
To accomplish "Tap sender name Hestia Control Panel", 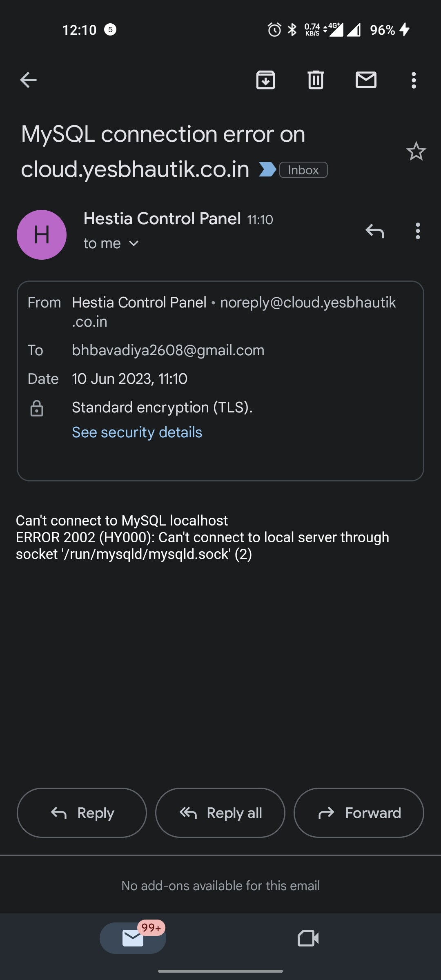I will [162, 218].
